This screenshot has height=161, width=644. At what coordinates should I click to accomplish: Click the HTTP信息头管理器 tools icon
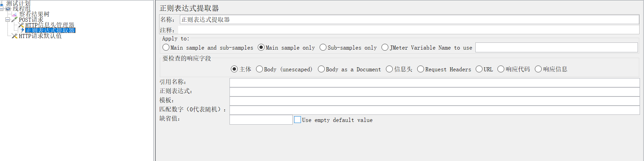[x=21, y=25]
